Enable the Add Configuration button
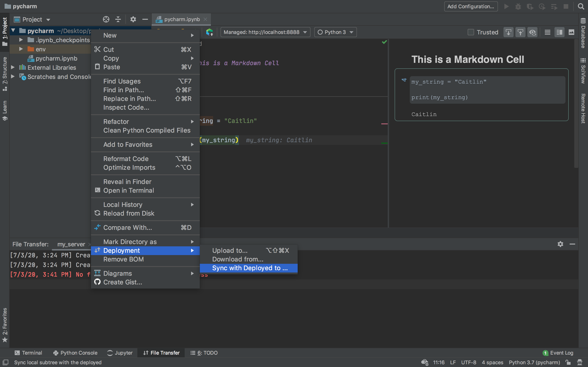This screenshot has width=588, height=367. click(471, 6)
